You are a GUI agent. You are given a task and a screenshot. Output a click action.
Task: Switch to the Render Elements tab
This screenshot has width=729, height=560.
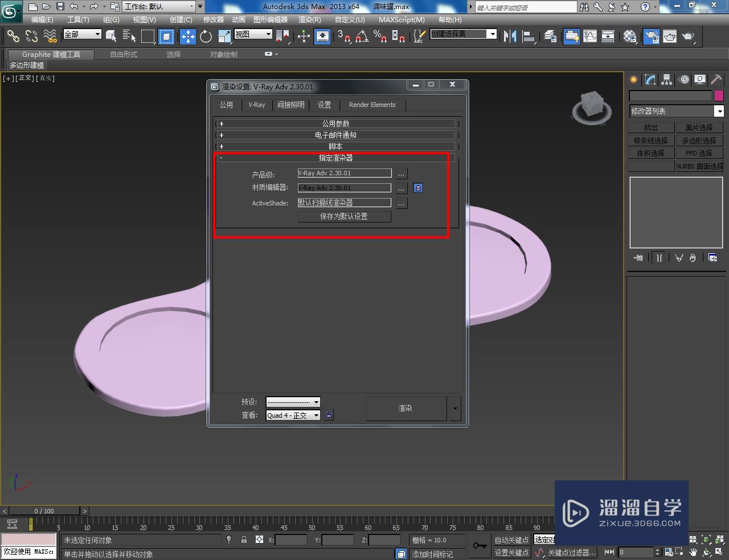(372, 105)
